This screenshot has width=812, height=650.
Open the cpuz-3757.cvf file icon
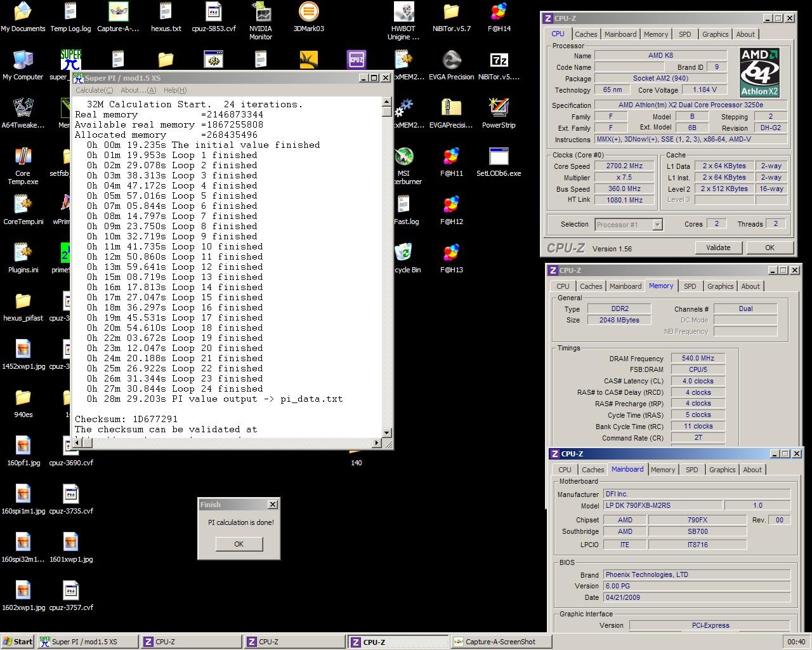point(70,596)
